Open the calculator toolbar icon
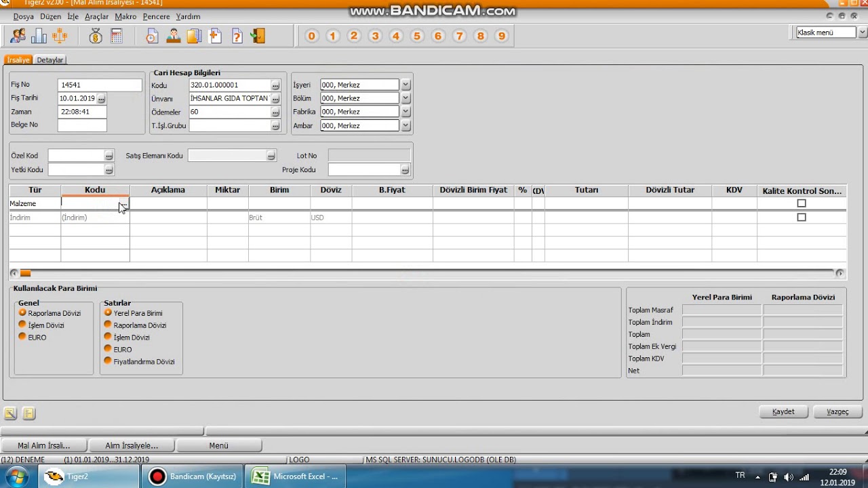Image resolution: width=868 pixels, height=488 pixels. coord(116,36)
